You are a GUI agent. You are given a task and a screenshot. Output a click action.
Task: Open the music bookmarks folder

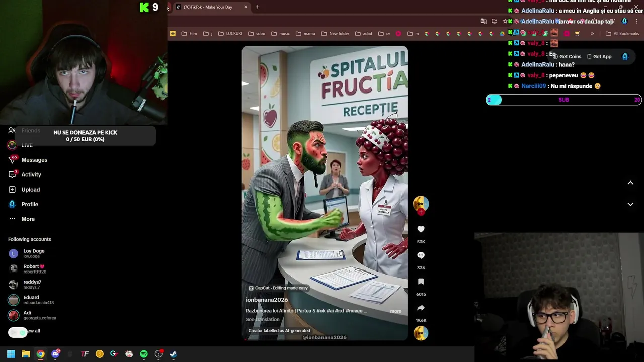(280, 34)
